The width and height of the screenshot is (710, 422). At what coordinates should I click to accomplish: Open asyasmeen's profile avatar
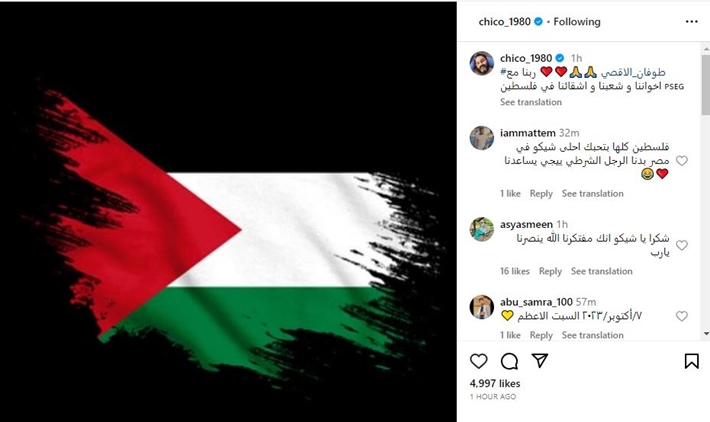[482, 229]
